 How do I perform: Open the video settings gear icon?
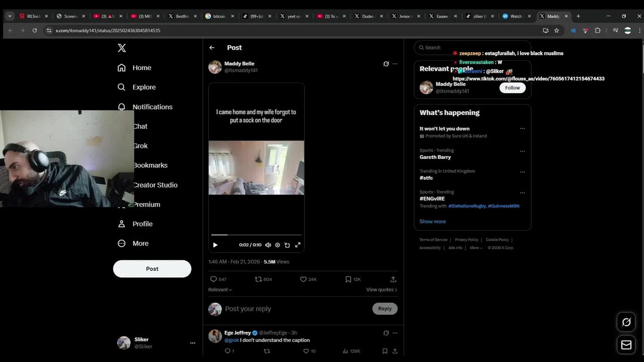point(277,245)
